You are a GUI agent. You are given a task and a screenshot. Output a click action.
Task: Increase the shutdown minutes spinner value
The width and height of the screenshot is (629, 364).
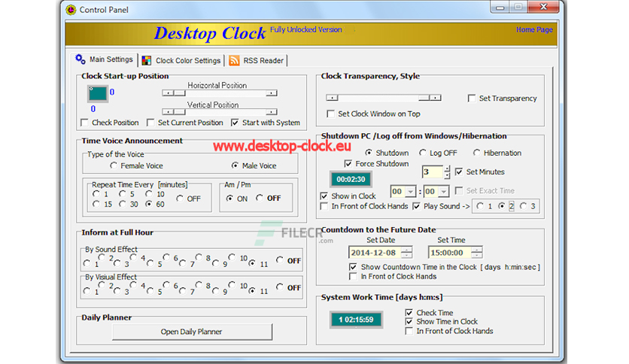click(x=447, y=168)
